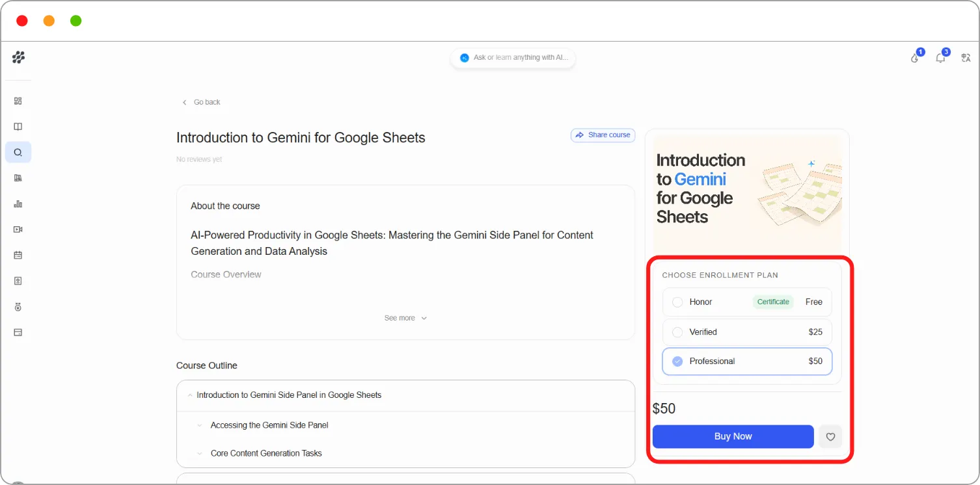Click the About the course heading
Image resolution: width=980 pixels, height=485 pixels.
tap(225, 205)
